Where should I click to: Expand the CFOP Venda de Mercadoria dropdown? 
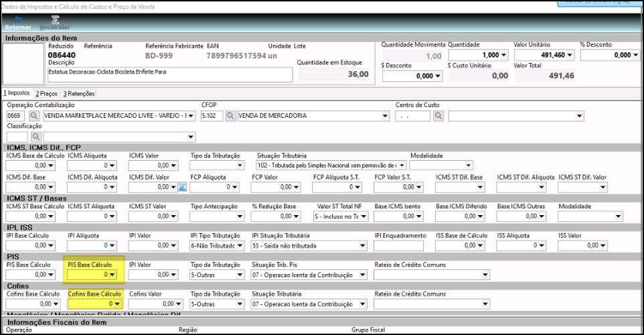click(385, 116)
